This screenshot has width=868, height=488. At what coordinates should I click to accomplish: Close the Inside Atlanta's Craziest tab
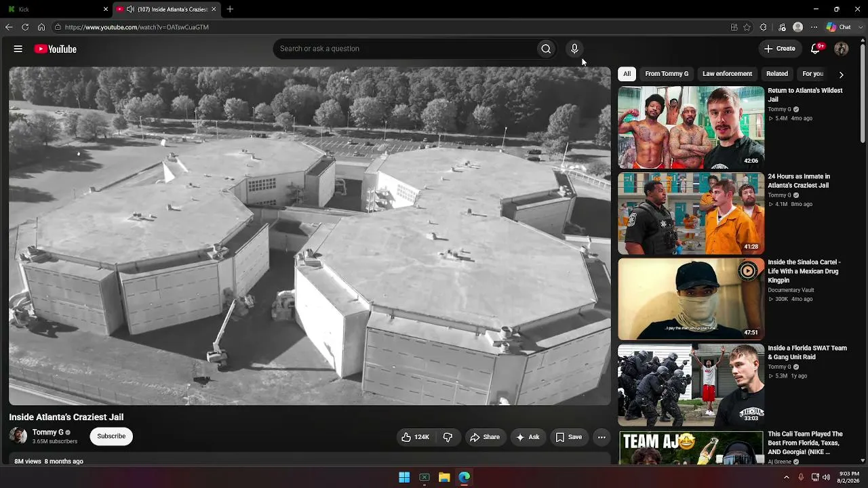point(214,9)
